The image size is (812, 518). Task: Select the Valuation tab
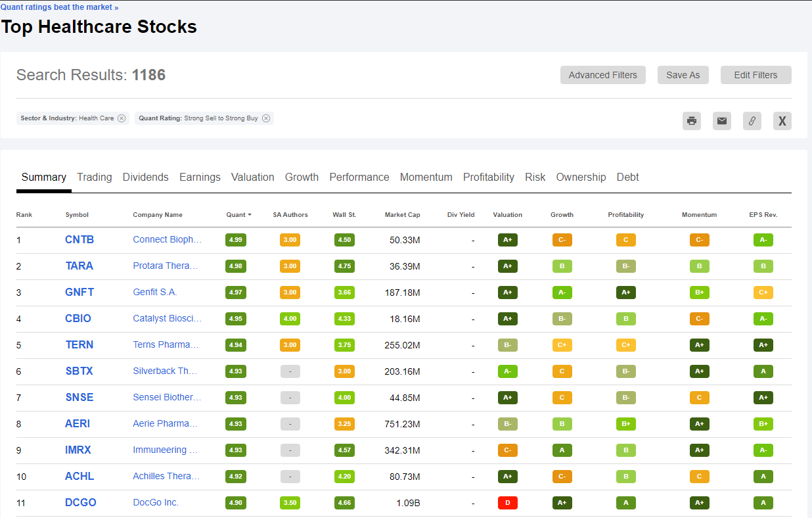pyautogui.click(x=253, y=177)
